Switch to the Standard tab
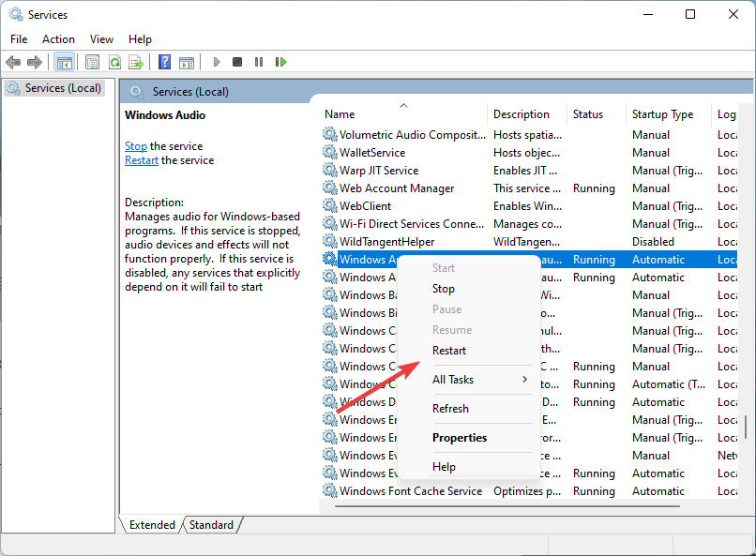Viewport: 756px width, 556px height. click(x=211, y=525)
